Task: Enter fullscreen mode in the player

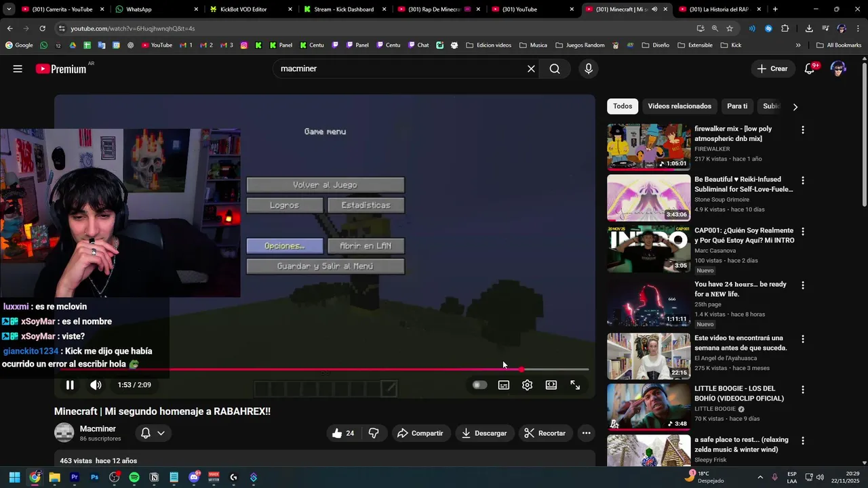Action: point(575,385)
